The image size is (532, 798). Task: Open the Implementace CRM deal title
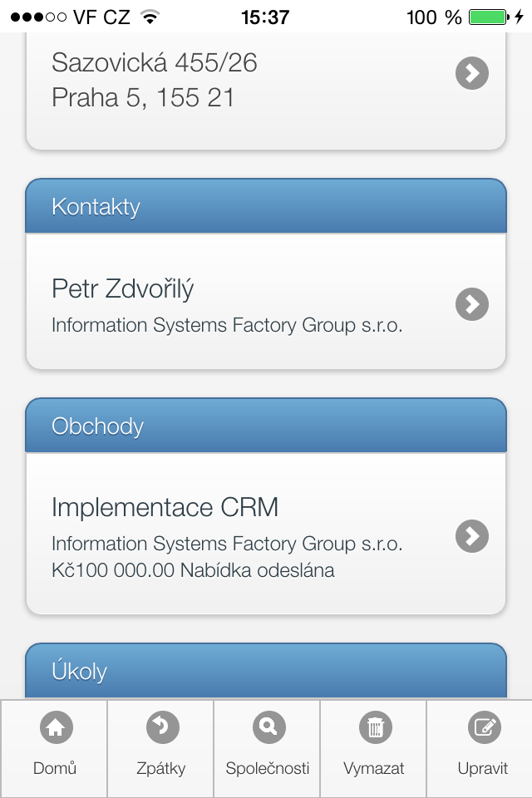[x=165, y=507]
